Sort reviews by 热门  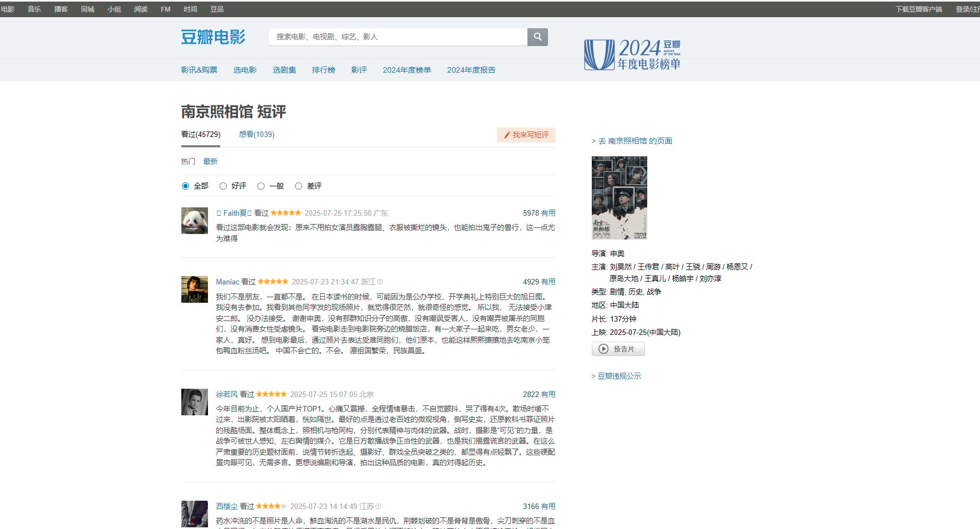coord(188,161)
